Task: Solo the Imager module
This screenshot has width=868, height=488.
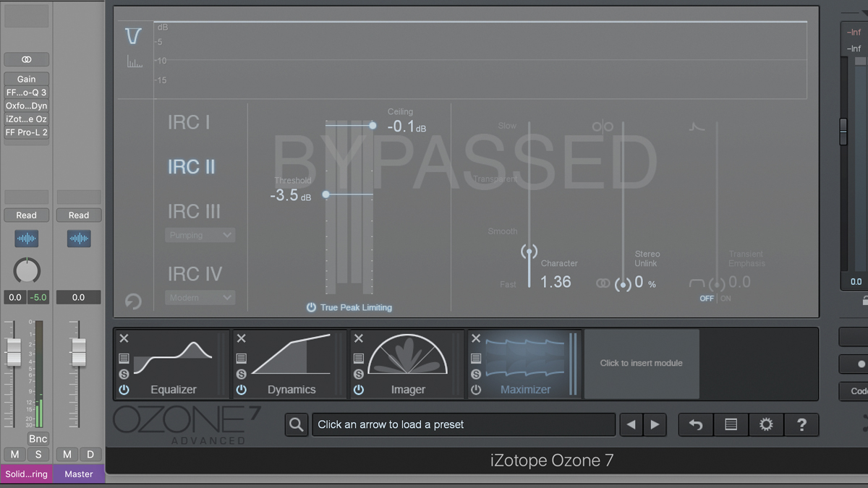Action: 358,374
